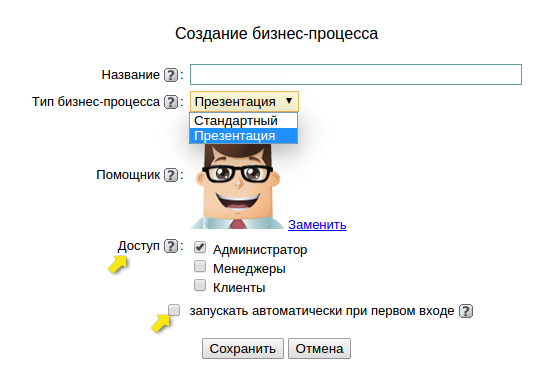Click the Помощник field label
The image size is (537, 368).
[128, 175]
